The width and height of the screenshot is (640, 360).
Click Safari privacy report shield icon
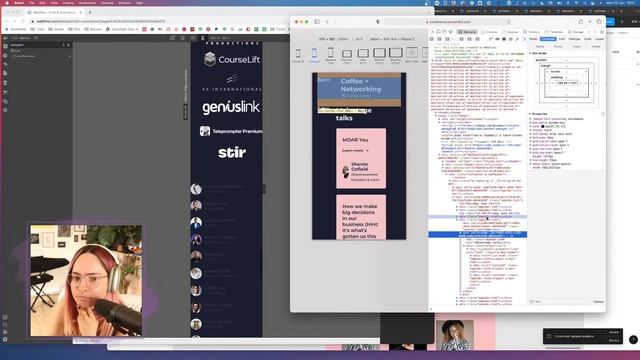[378, 22]
